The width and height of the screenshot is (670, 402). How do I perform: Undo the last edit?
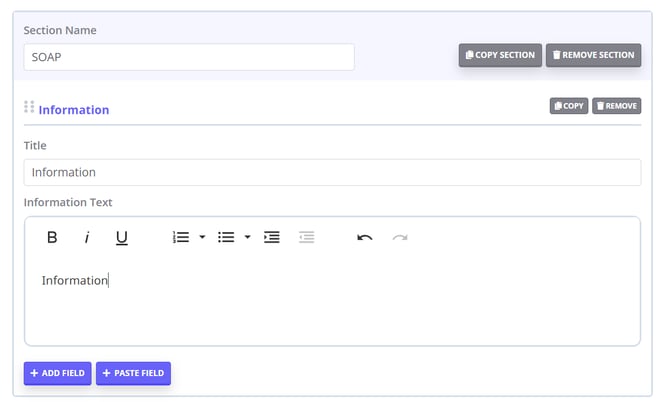pyautogui.click(x=365, y=238)
